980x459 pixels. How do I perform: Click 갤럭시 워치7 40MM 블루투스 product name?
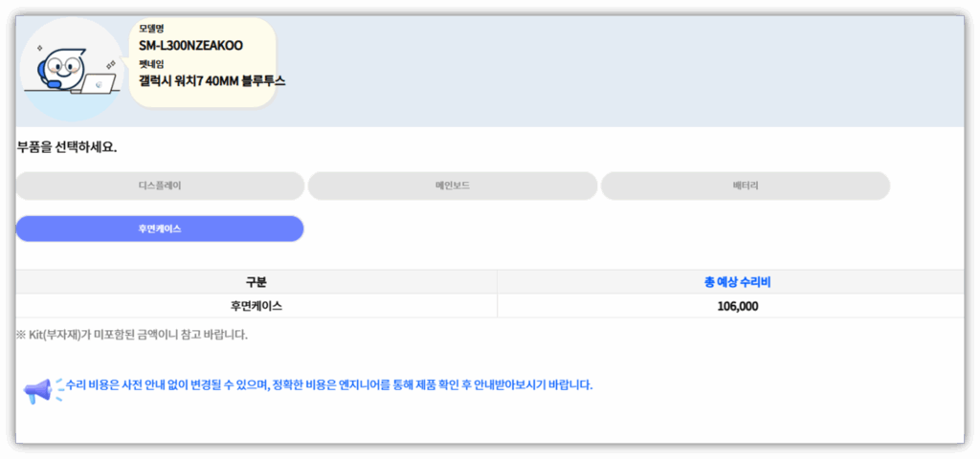(x=212, y=81)
